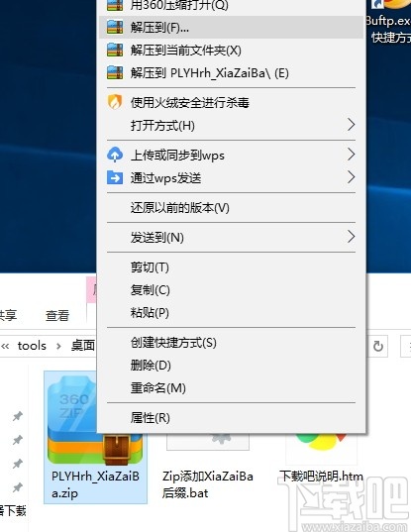Expand arrow next to 打开方式(H)
The width and height of the screenshot is (411, 532).
(352, 125)
